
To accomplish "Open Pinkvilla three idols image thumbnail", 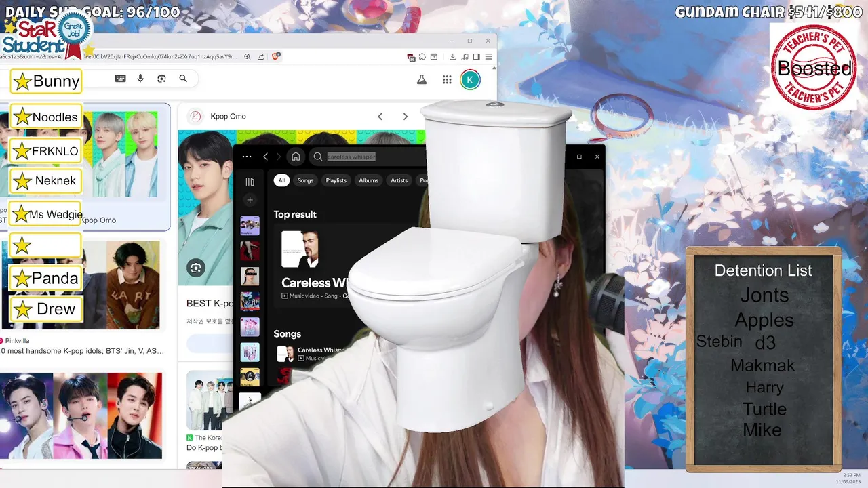I will (x=81, y=285).
